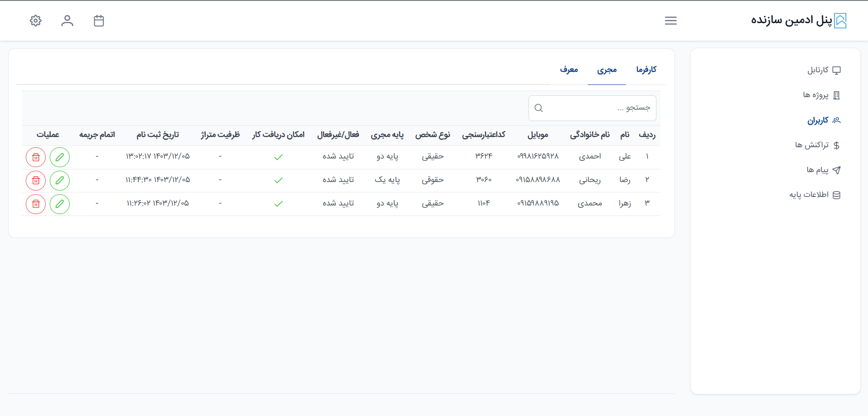This screenshot has height=416, width=868.
Task: Delete the رضا ریحانی row
Action: pos(36,181)
